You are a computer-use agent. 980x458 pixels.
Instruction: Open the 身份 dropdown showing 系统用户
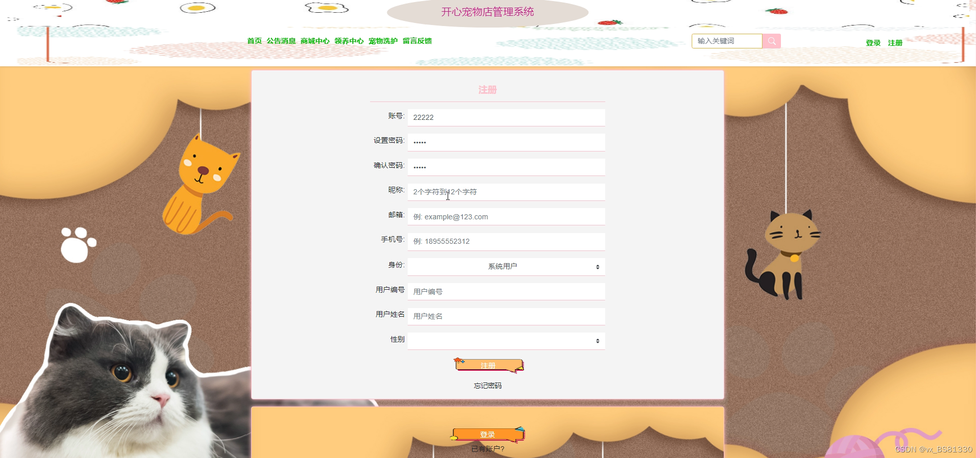point(506,266)
